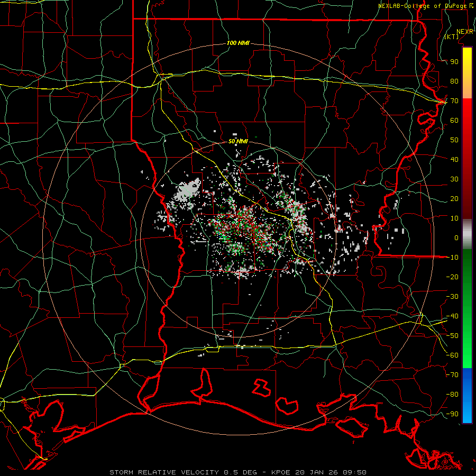This screenshot has height=476, width=476.
Task: Click the 100 NMI range ring label
Action: point(238,43)
